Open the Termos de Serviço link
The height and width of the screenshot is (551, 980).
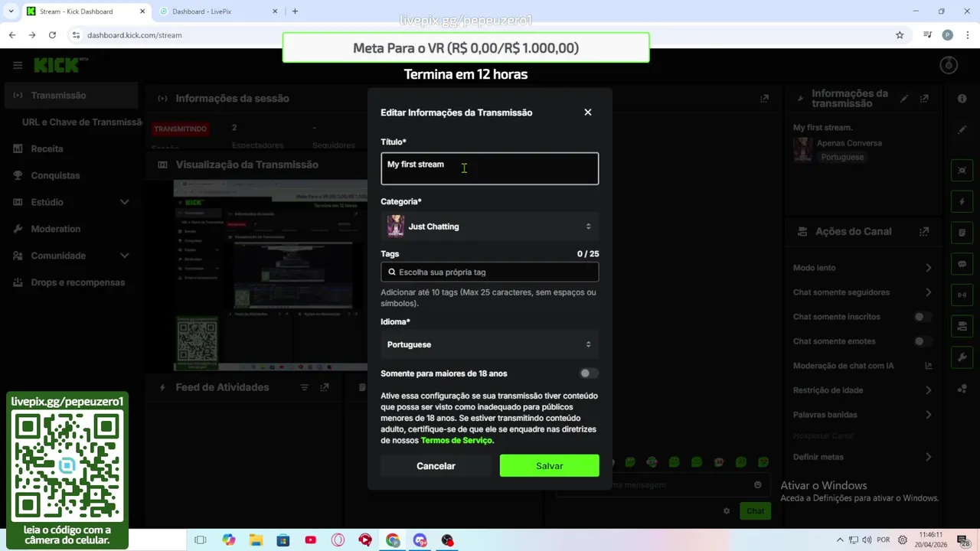457,440
